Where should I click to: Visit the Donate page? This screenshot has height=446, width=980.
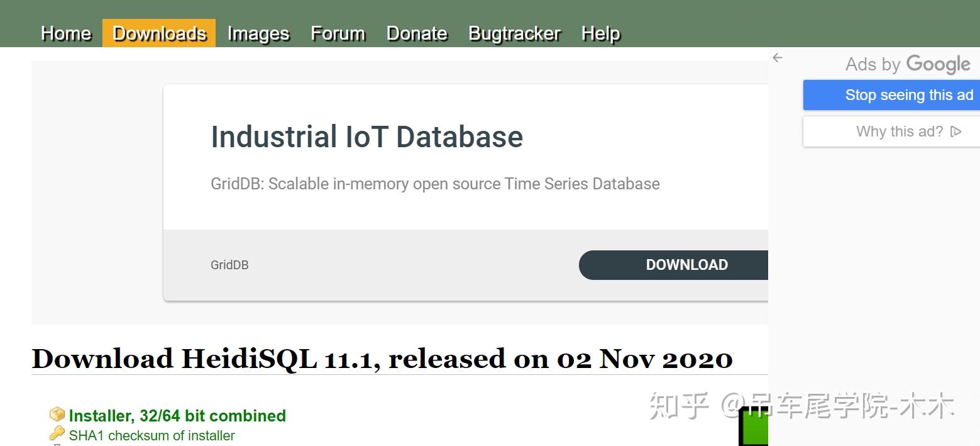417,33
